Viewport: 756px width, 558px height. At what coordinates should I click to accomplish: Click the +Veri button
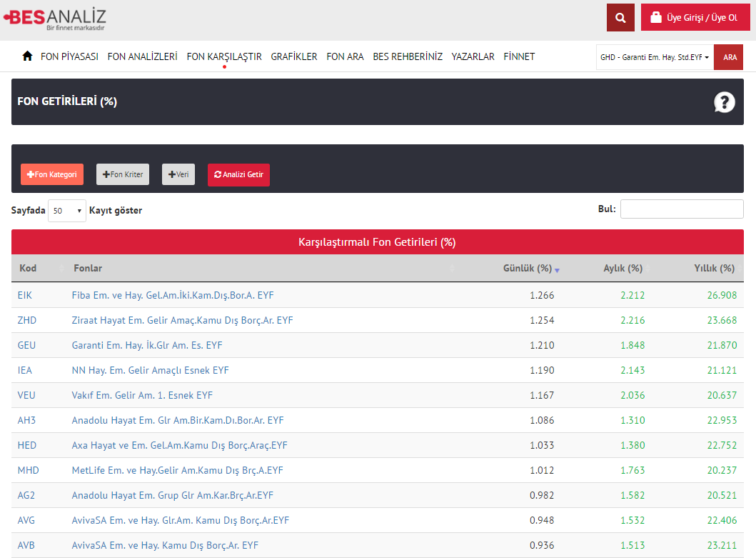click(178, 174)
